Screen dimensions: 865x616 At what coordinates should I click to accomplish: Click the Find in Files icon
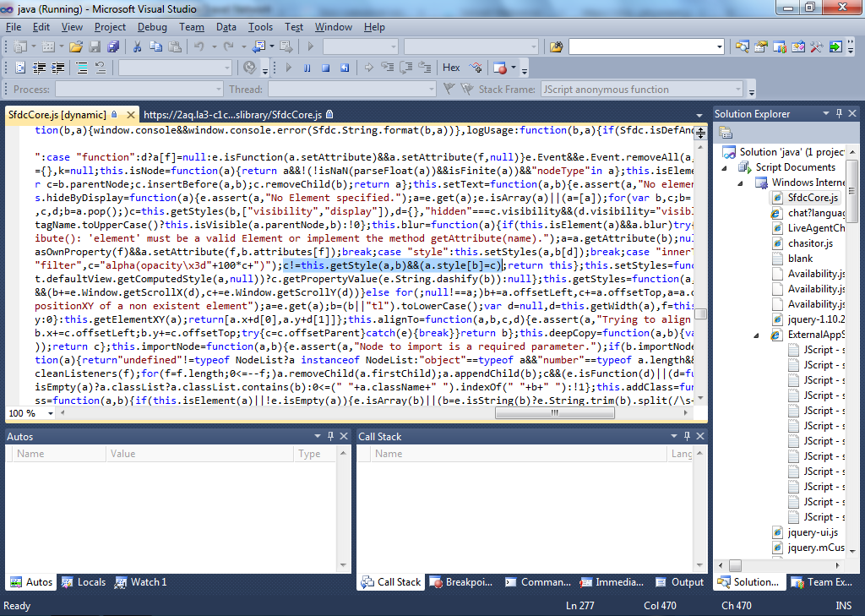(556, 46)
